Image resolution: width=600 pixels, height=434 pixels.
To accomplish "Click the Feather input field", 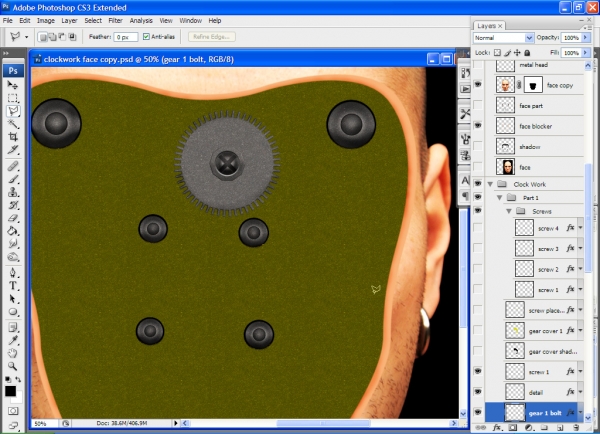I will [126, 37].
